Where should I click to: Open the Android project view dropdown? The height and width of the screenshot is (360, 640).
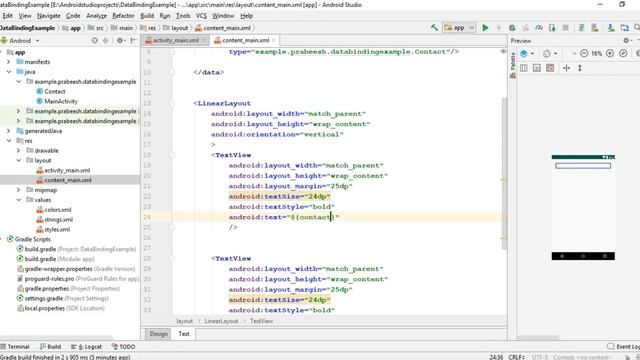click(x=20, y=40)
